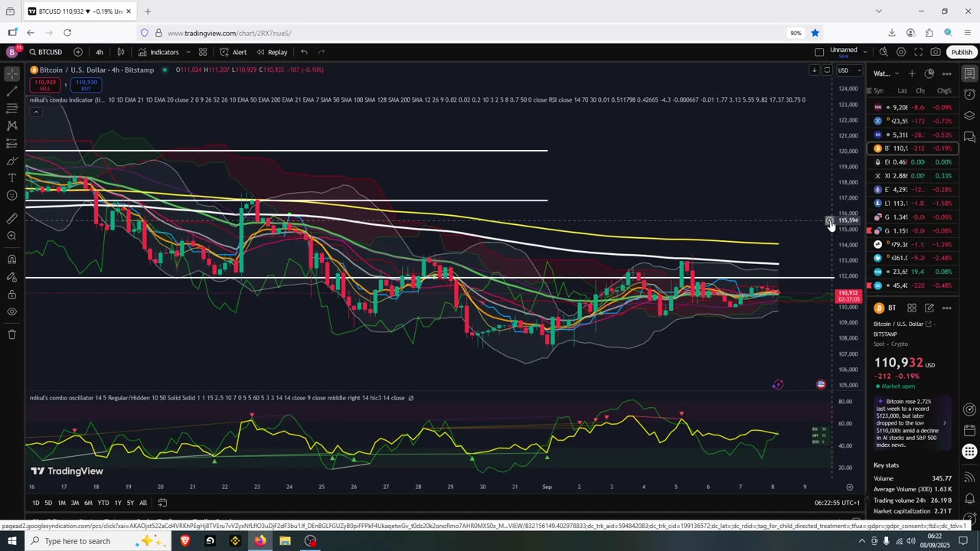Enter fullscreen chart mode
Screen dimensions: 980x551
918,52
